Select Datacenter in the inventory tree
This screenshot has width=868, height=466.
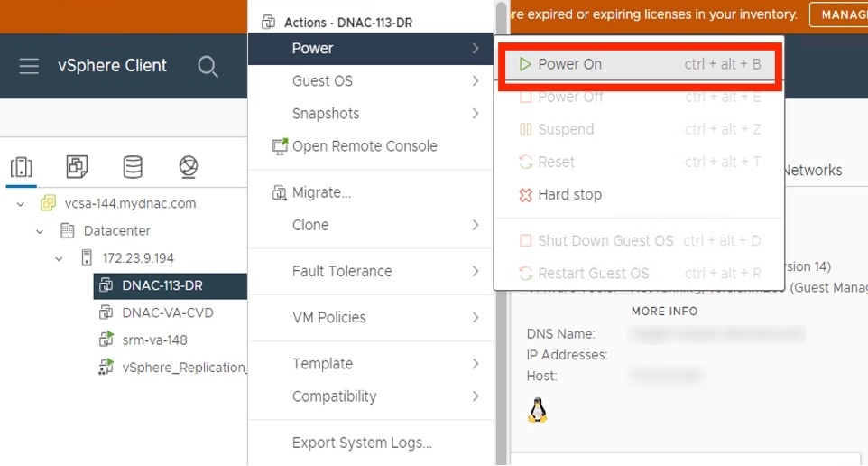116,230
